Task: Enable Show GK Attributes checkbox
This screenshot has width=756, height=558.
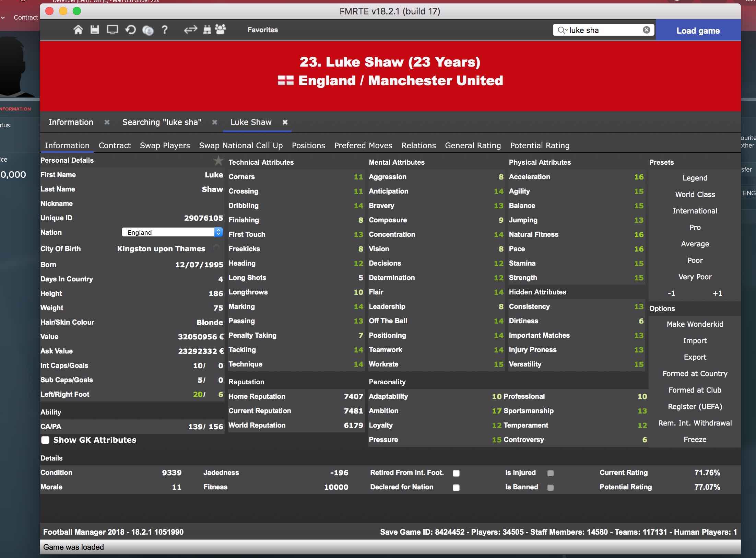Action: pyautogui.click(x=45, y=440)
